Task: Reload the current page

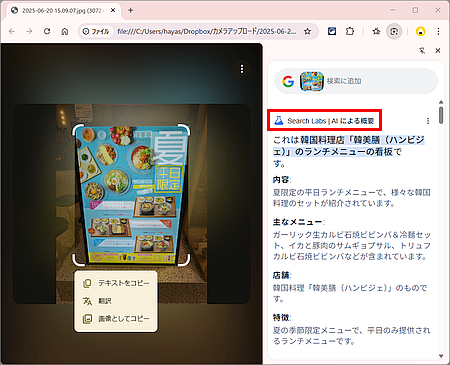Action: pos(47,31)
